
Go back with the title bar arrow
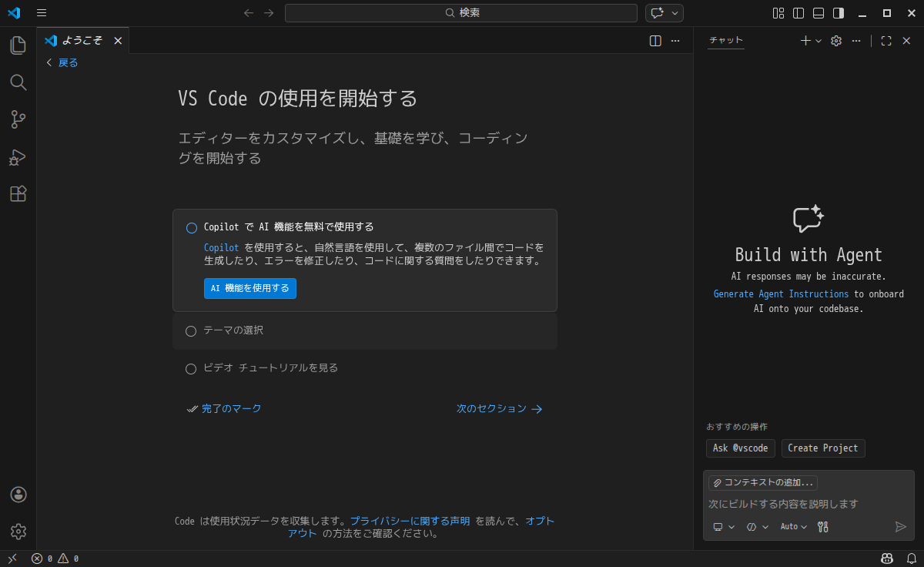coord(249,13)
